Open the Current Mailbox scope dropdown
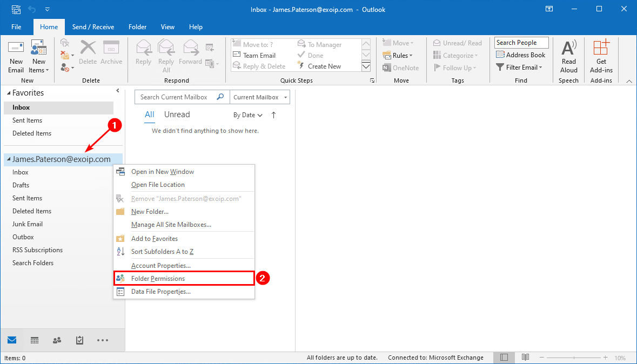637x364 pixels. 260,97
